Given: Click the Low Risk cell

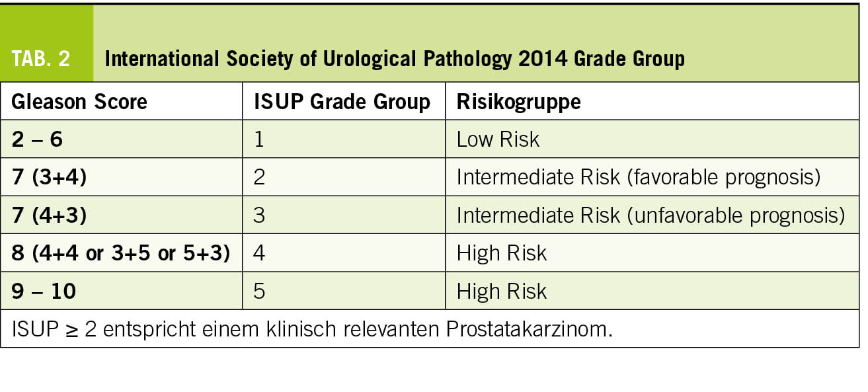Looking at the screenshot, I should 498,139.
